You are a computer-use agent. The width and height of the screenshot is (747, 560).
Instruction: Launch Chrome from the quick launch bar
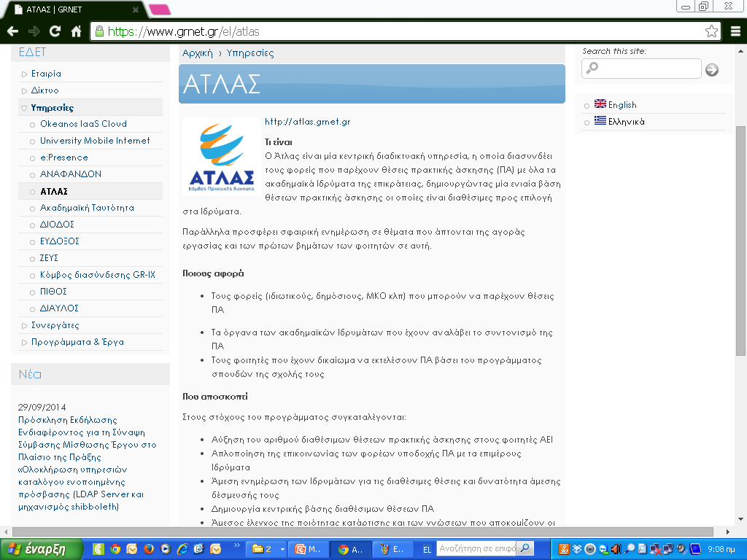pyautogui.click(x=115, y=549)
